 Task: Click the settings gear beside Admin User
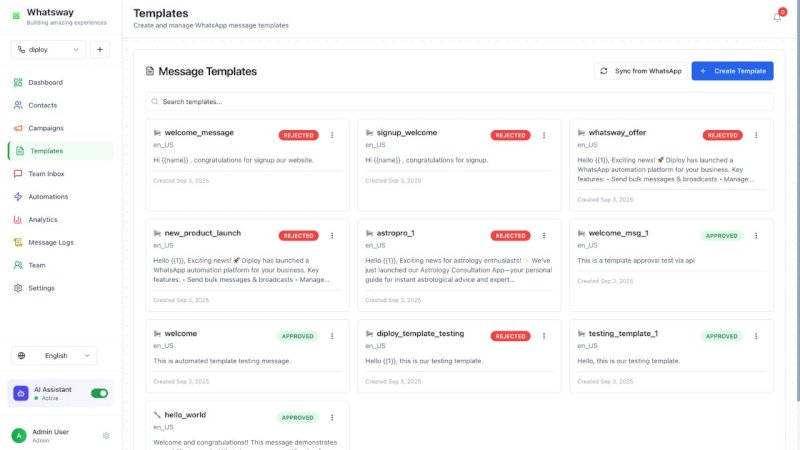pos(106,435)
